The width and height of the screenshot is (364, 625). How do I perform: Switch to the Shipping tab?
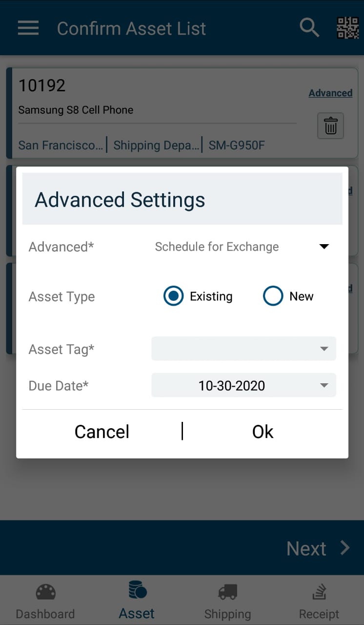click(x=227, y=600)
